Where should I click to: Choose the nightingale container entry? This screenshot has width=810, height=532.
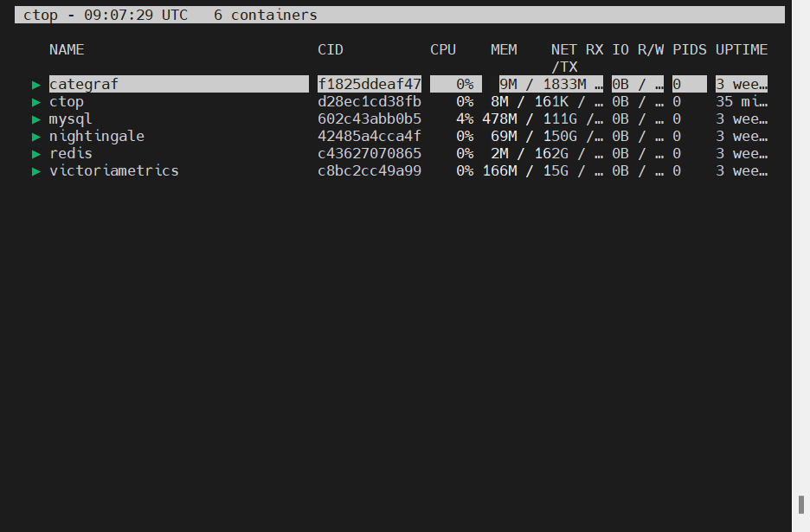(96, 136)
